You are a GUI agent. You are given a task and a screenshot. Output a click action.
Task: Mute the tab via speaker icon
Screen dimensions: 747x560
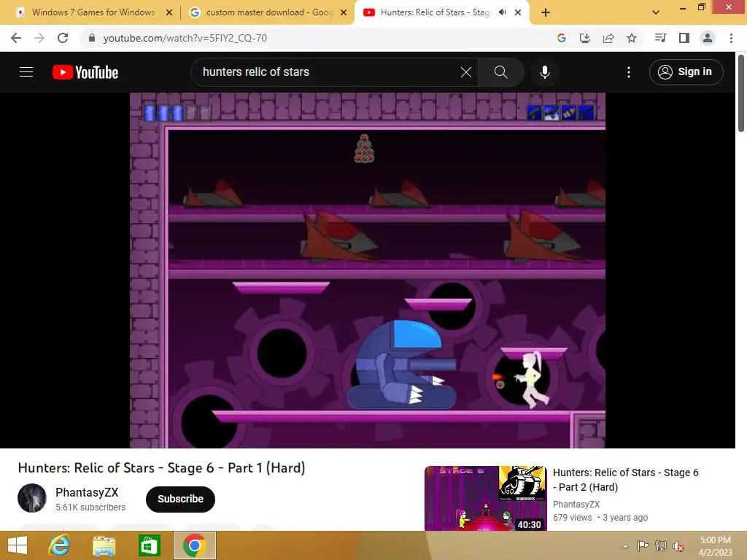(x=502, y=12)
